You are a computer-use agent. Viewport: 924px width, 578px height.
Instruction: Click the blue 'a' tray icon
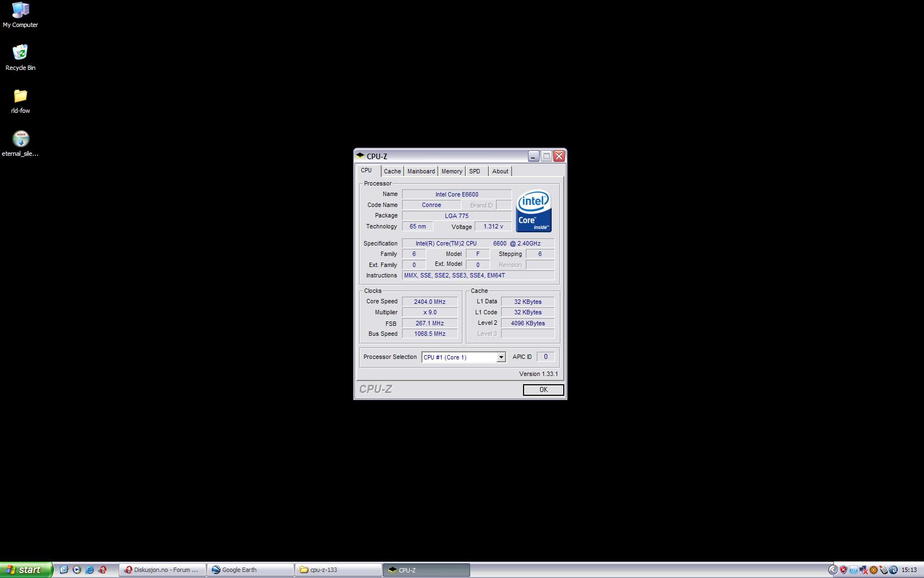893,570
